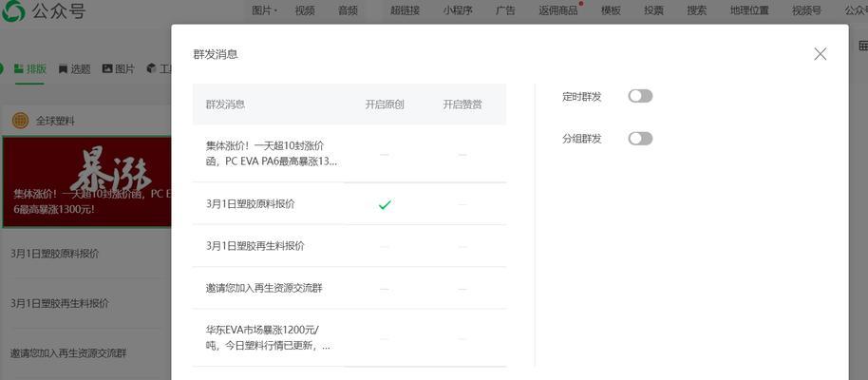This screenshot has width=868, height=380.
Task: Click the 开启原创 cell for 3月1日塑胶再生料报价
Action: click(385, 246)
